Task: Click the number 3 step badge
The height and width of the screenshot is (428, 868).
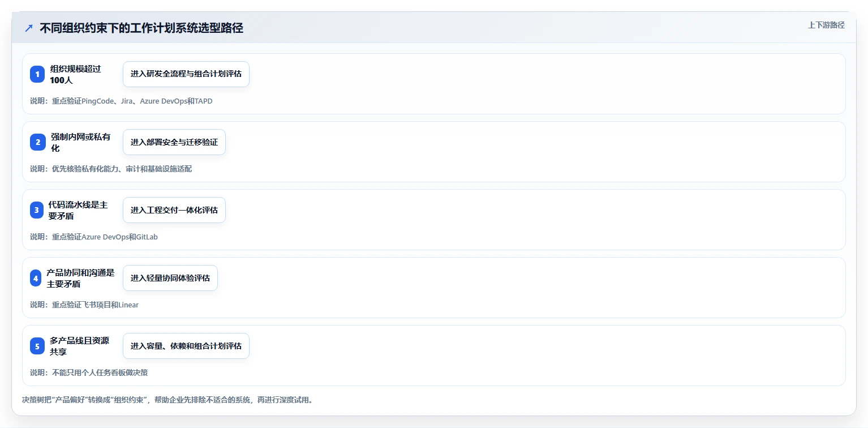Action: 37,210
